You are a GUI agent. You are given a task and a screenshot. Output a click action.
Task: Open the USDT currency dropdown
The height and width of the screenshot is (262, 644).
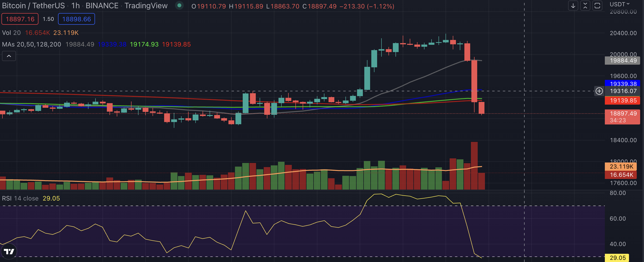620,4
